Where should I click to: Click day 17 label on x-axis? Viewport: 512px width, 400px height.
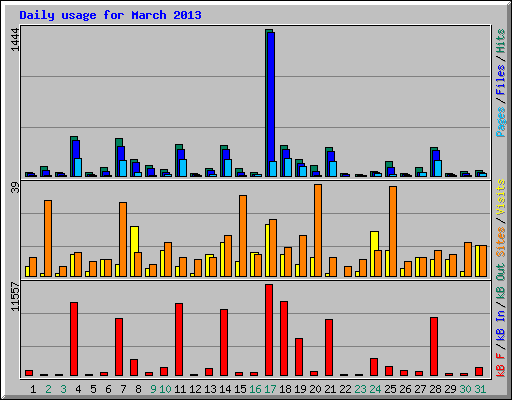pos(270,389)
